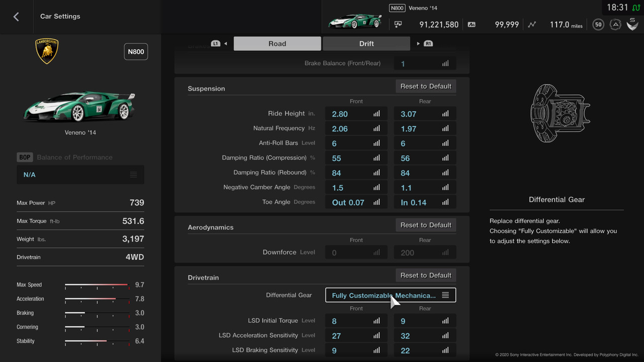Edit front LSD Acceleration Sensitivity 27
Viewport: 644px width, 362px height.
[x=356, y=335]
